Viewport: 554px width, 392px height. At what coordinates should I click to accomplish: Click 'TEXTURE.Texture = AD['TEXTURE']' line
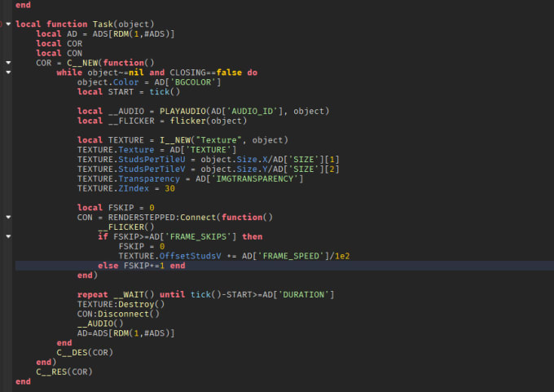point(157,150)
